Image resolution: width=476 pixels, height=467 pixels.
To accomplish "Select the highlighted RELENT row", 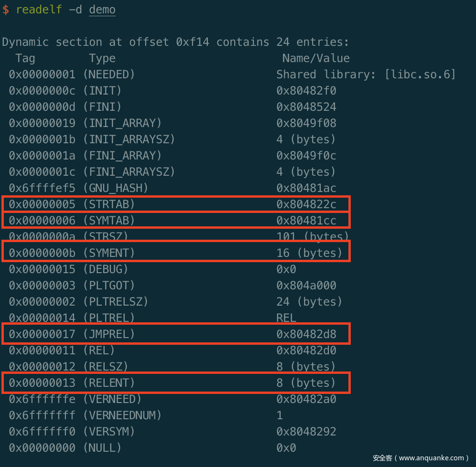I will (176, 383).
